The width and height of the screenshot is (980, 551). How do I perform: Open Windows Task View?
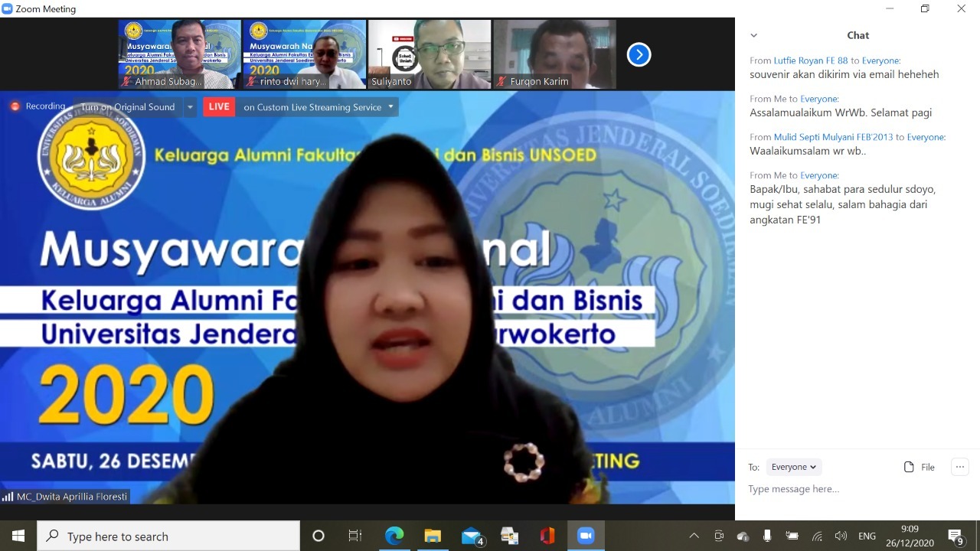pos(355,536)
